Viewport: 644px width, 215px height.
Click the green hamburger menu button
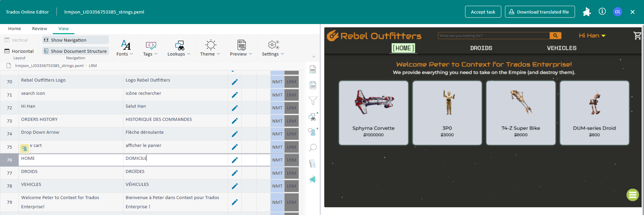[632, 195]
